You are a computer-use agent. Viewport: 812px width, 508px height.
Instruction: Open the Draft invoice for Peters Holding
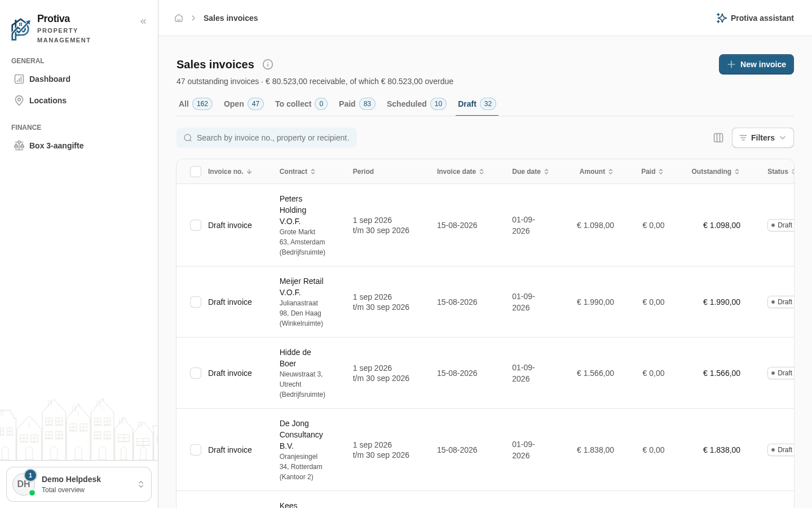click(x=230, y=225)
